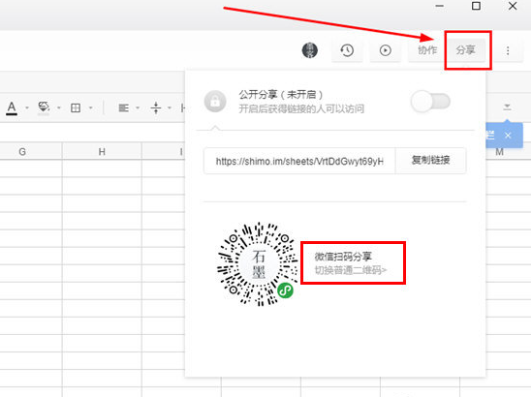The width and height of the screenshot is (532, 397).
Task: Open the three-dot more options menu
Action: pyautogui.click(x=508, y=51)
